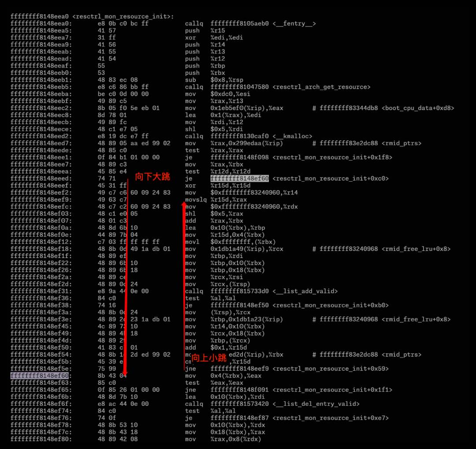Click the jne target resctrl_mon_resource_init+0x1f1
476x449 pixels.
coord(332,389)
